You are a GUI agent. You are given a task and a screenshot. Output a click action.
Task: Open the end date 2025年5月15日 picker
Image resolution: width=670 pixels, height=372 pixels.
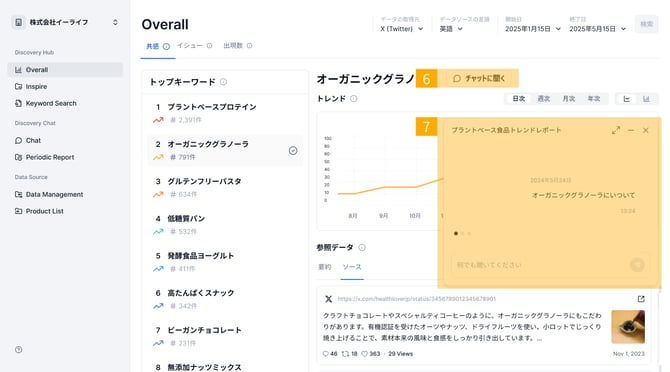click(597, 29)
